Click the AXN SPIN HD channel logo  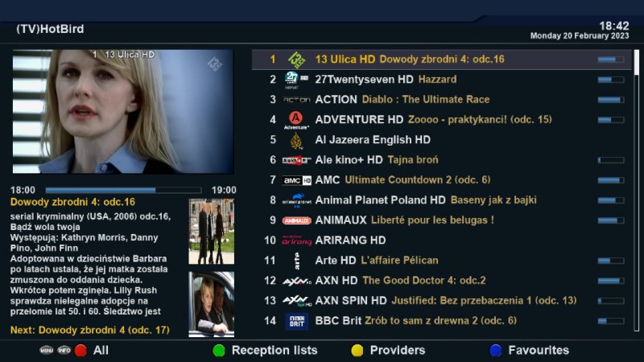(296, 301)
